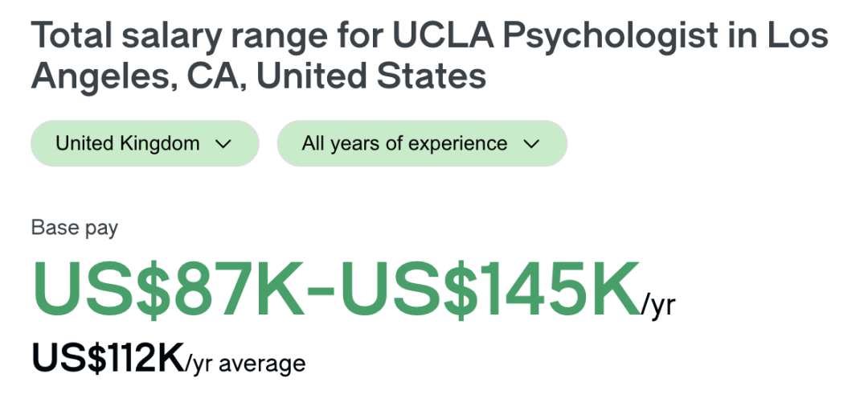
Task: Select the Base pay label
Action: [x=75, y=228]
